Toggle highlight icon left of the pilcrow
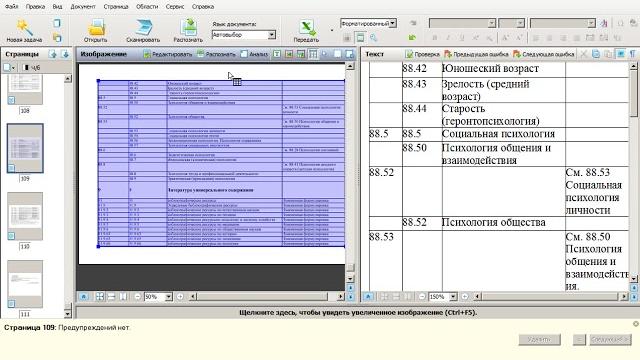The height and width of the screenshot is (360, 640). pyautogui.click(x=621, y=54)
